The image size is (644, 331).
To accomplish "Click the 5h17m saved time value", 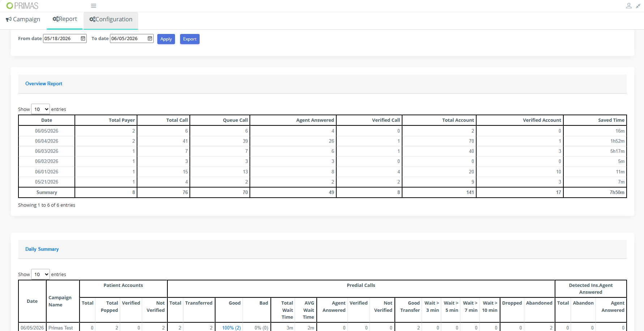I will 617,151.
